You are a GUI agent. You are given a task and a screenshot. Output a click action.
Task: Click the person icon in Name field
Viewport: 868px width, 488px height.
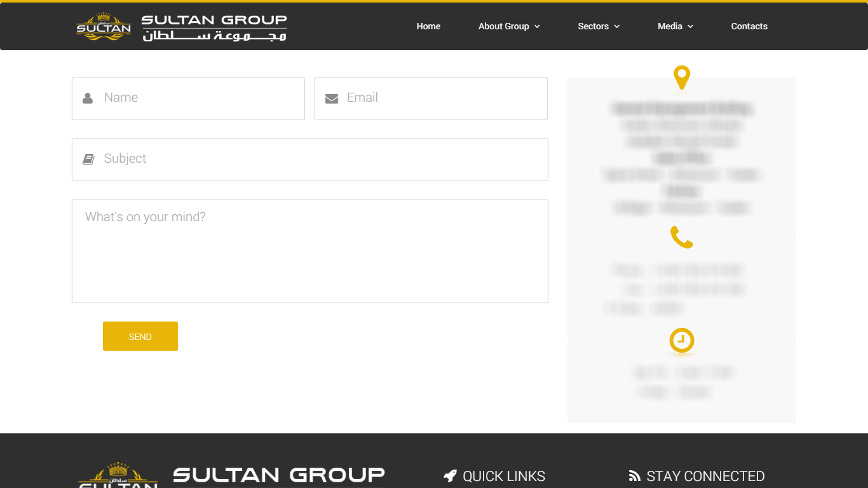pos(88,98)
